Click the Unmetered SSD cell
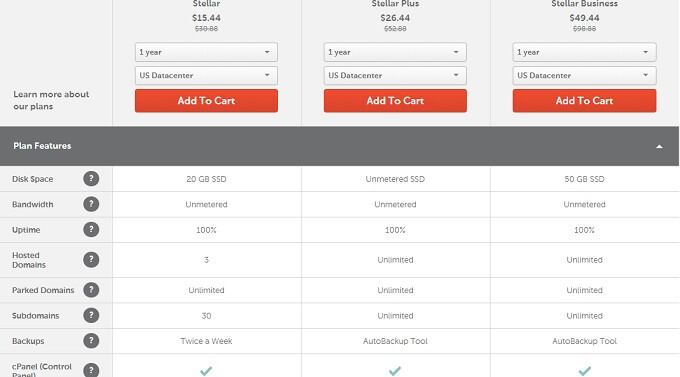This screenshot has height=377, width=680. [x=395, y=179]
